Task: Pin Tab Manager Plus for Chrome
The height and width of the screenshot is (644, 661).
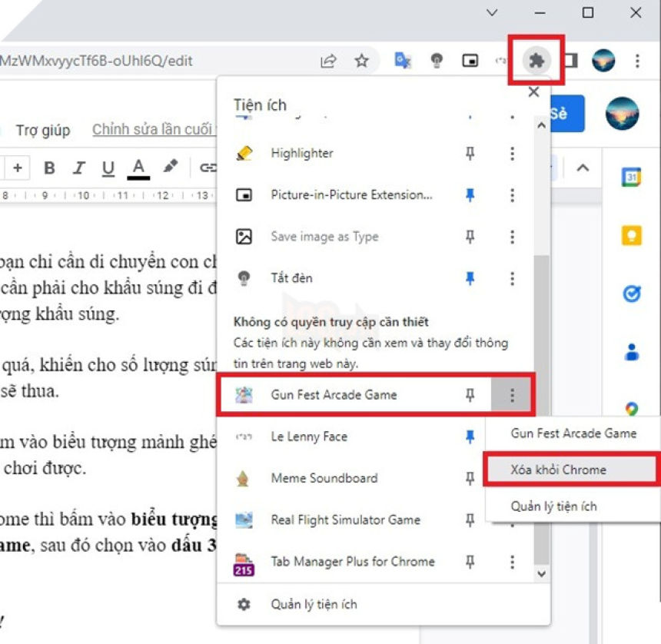Action: [x=470, y=562]
